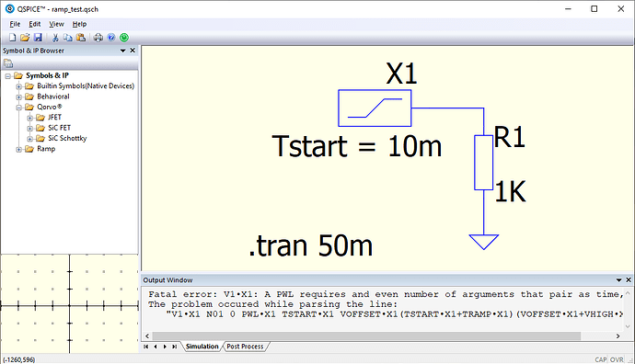The image size is (635, 364).
Task: Expand the Ramp folder in the tree
Action: point(18,149)
